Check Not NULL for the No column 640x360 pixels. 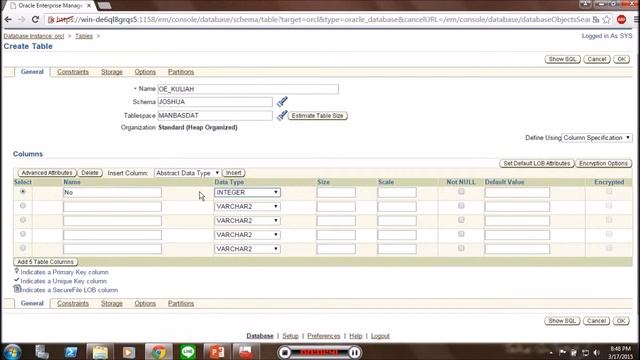461,191
